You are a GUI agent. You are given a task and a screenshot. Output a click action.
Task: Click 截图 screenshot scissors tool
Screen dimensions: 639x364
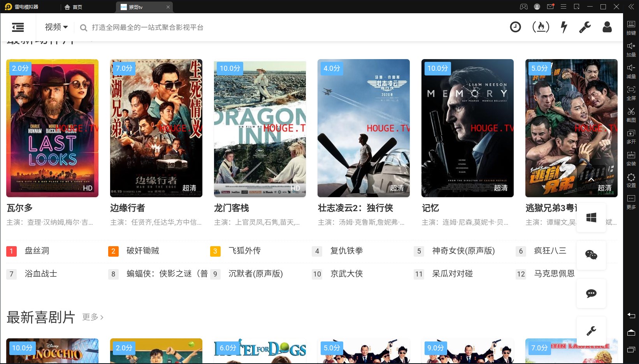[631, 115]
